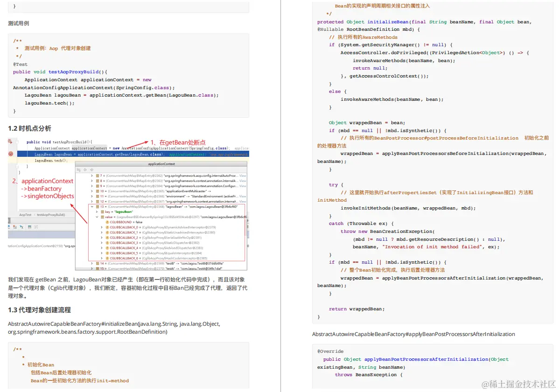Expand map entry 7 in applicationContext popup
Screen dimensions: 559x392
tap(92, 176)
